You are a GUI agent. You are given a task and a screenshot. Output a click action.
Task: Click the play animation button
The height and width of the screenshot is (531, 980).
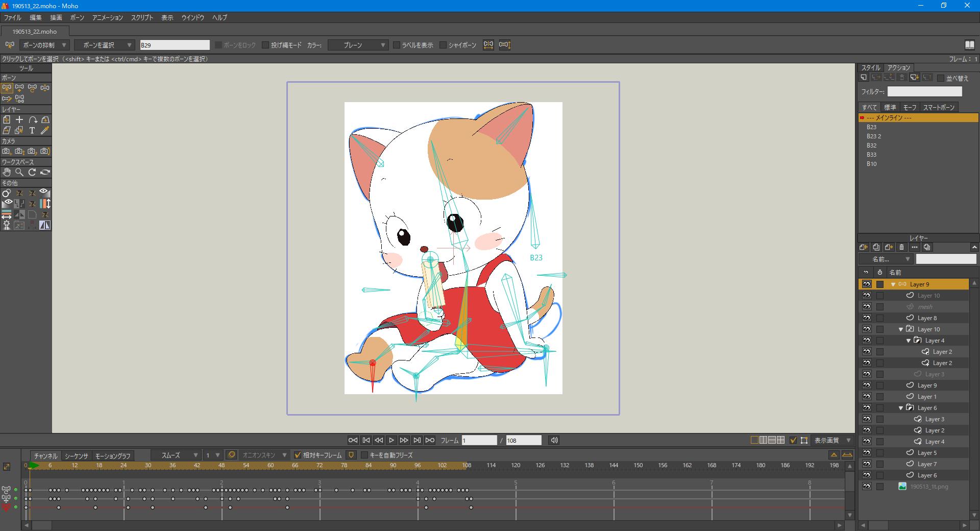click(391, 440)
